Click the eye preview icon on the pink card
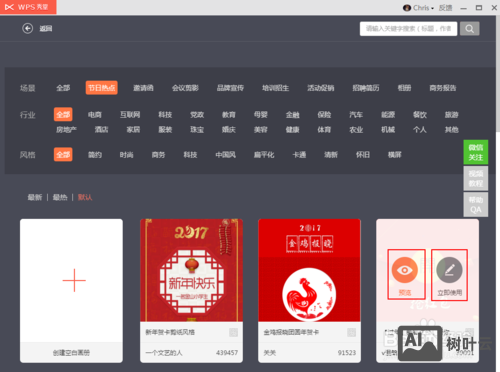This screenshot has height=372, width=500. (x=405, y=270)
